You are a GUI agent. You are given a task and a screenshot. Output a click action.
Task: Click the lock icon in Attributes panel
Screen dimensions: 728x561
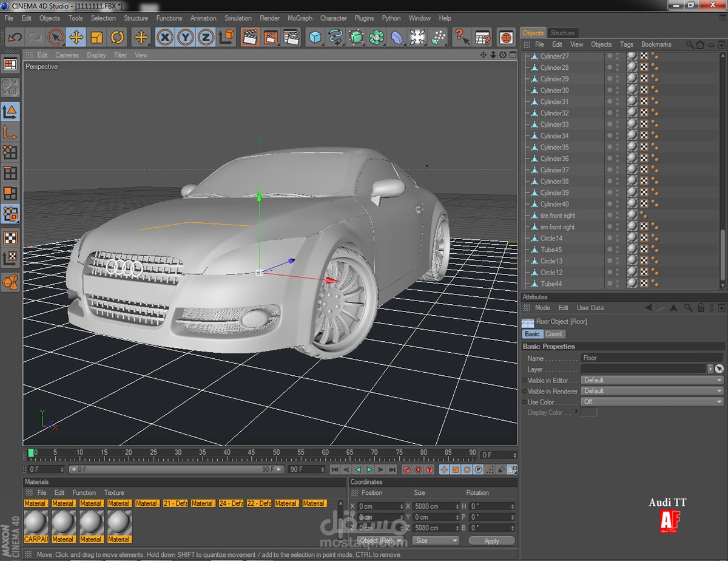[700, 308]
